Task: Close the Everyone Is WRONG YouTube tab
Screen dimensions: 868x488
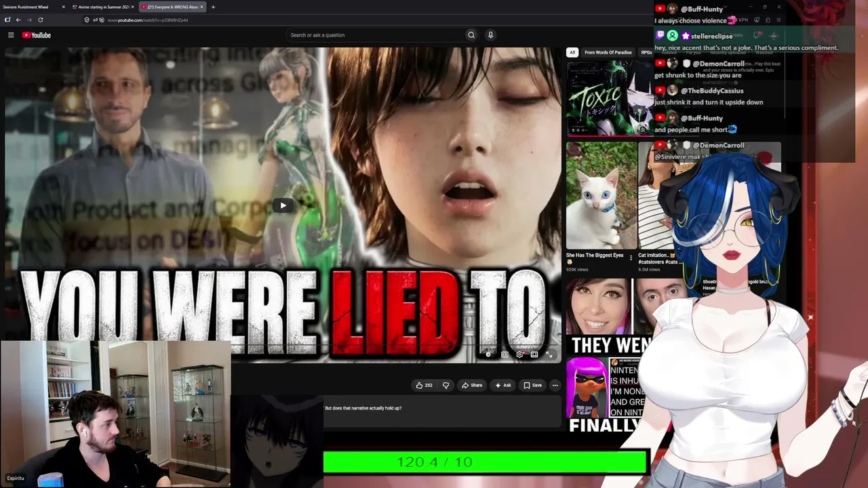Action: tap(201, 7)
